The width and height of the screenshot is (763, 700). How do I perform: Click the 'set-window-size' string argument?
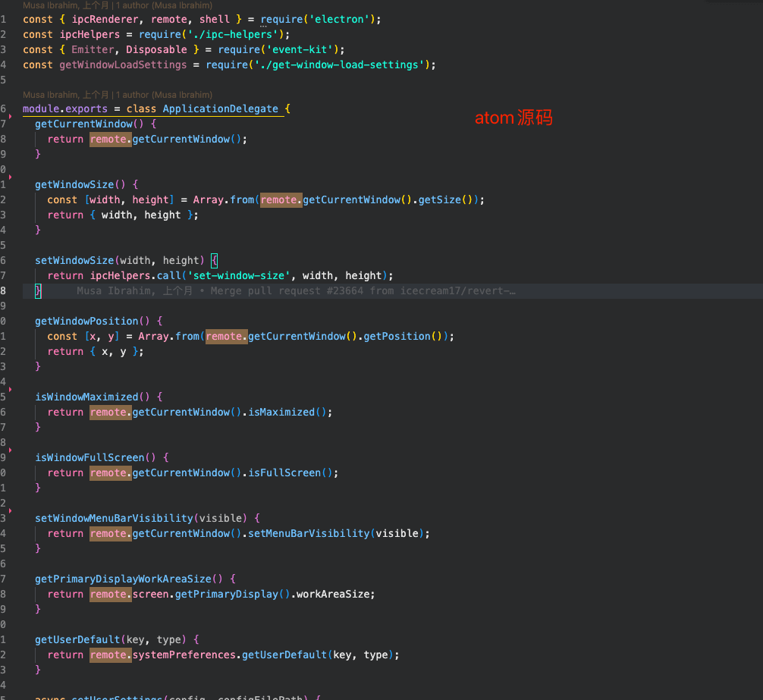[241, 275]
